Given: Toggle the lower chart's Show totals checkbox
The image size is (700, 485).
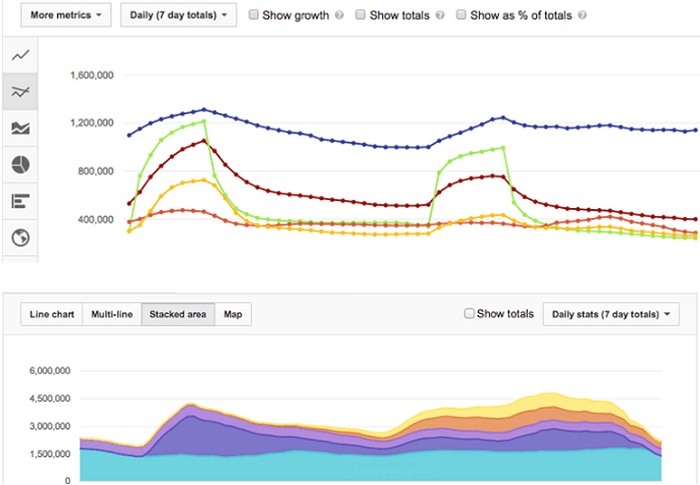Looking at the screenshot, I should (470, 314).
